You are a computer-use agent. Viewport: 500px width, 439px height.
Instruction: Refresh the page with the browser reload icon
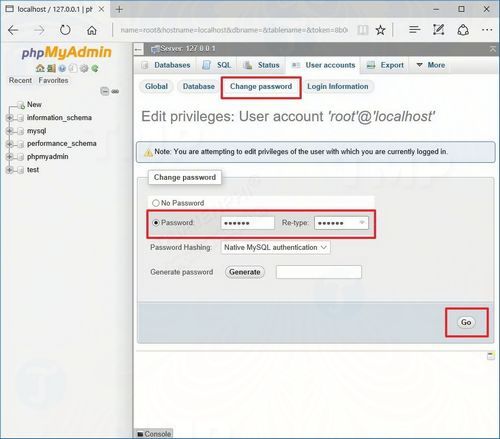[65, 30]
